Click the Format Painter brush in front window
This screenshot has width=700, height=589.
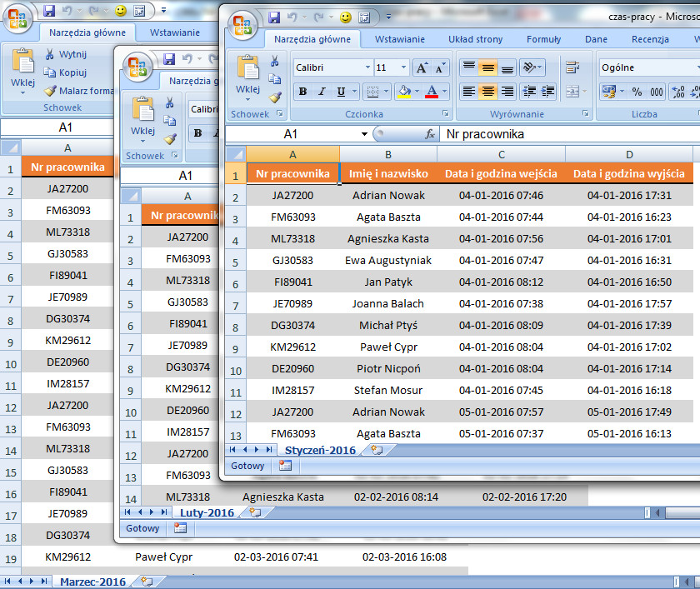click(275, 98)
